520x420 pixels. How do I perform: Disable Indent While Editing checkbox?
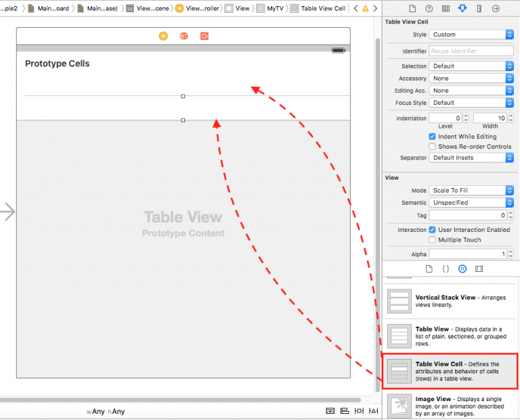pos(433,137)
